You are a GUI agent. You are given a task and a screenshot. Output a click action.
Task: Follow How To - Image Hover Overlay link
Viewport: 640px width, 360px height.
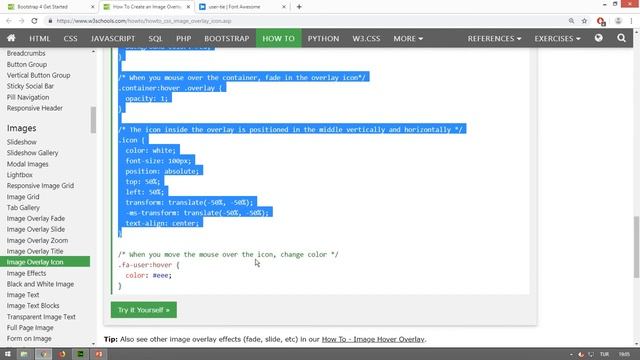[373, 339]
